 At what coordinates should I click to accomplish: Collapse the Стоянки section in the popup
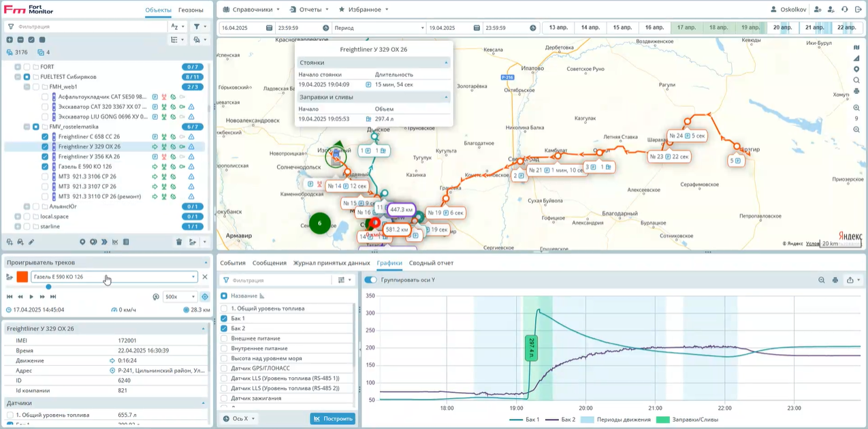(447, 63)
